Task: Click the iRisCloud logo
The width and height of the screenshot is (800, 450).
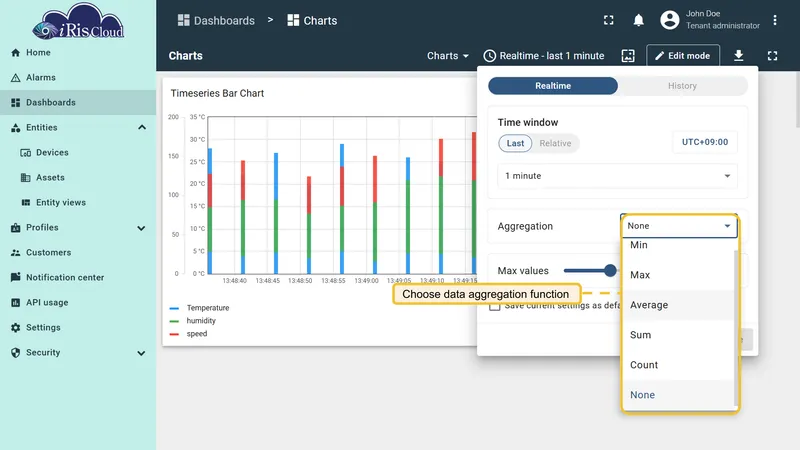Action: click(x=78, y=21)
